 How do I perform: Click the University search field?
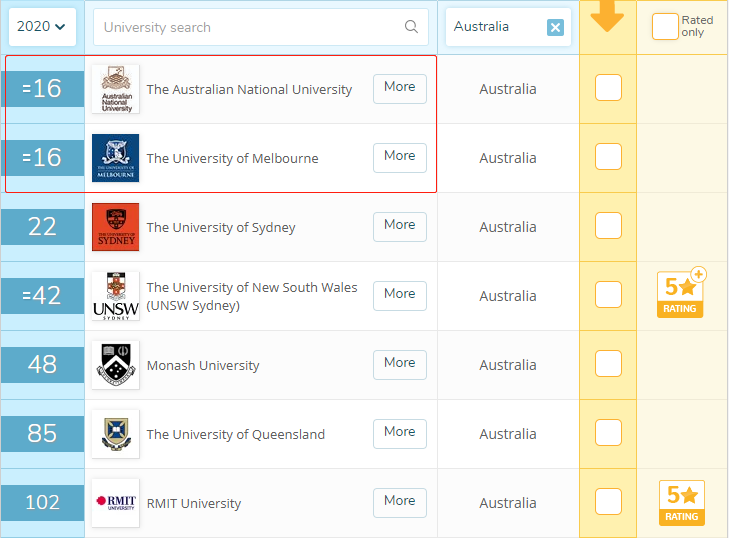[260, 27]
